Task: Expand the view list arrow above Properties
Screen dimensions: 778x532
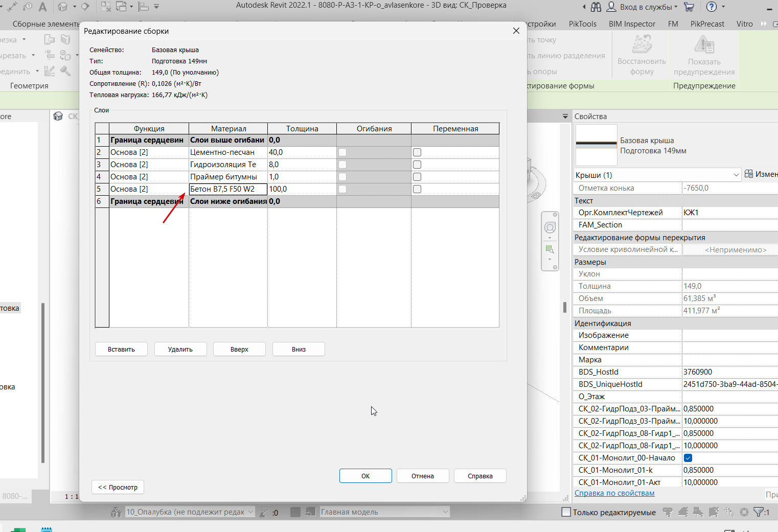Action: coord(565,117)
